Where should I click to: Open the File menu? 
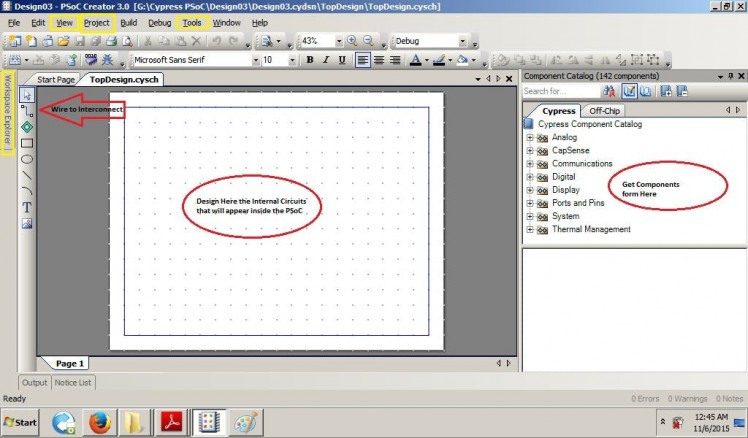14,23
